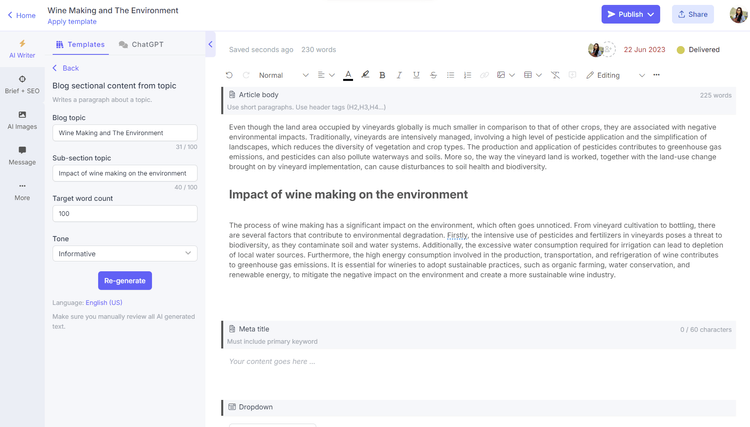Viewport: 750px width, 427px height.
Task: Toggle underline formatting
Action: pyautogui.click(x=416, y=75)
